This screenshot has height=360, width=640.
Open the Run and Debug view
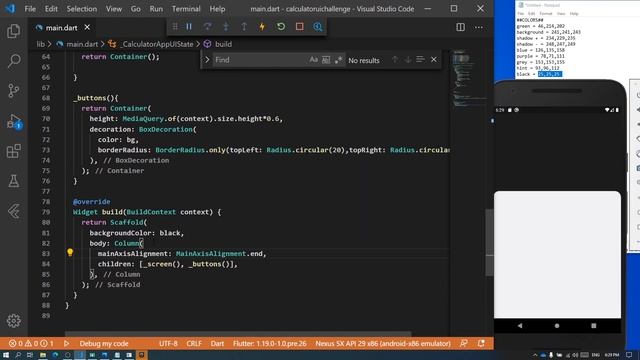coord(13,122)
